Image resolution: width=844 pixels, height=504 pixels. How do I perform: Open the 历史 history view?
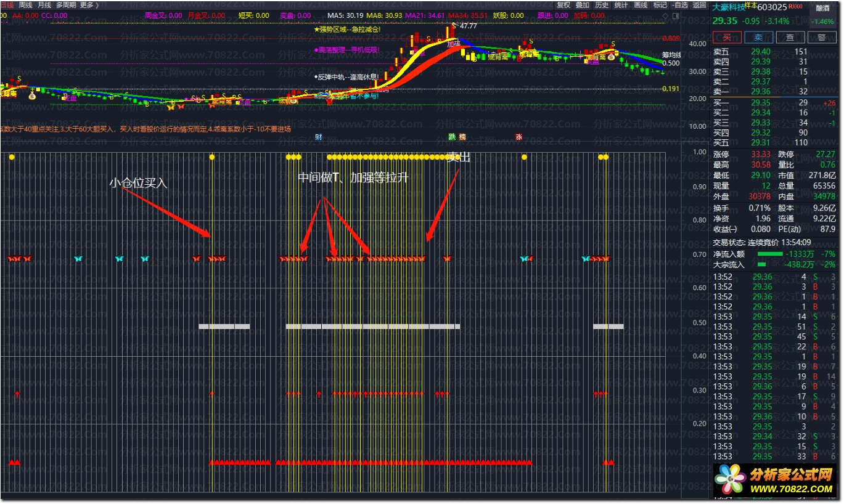602,5
